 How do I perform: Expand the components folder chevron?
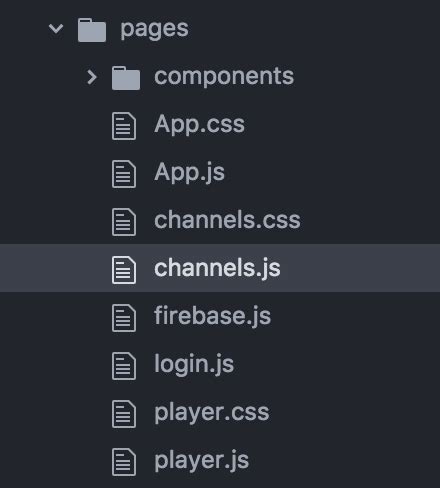coord(92,77)
